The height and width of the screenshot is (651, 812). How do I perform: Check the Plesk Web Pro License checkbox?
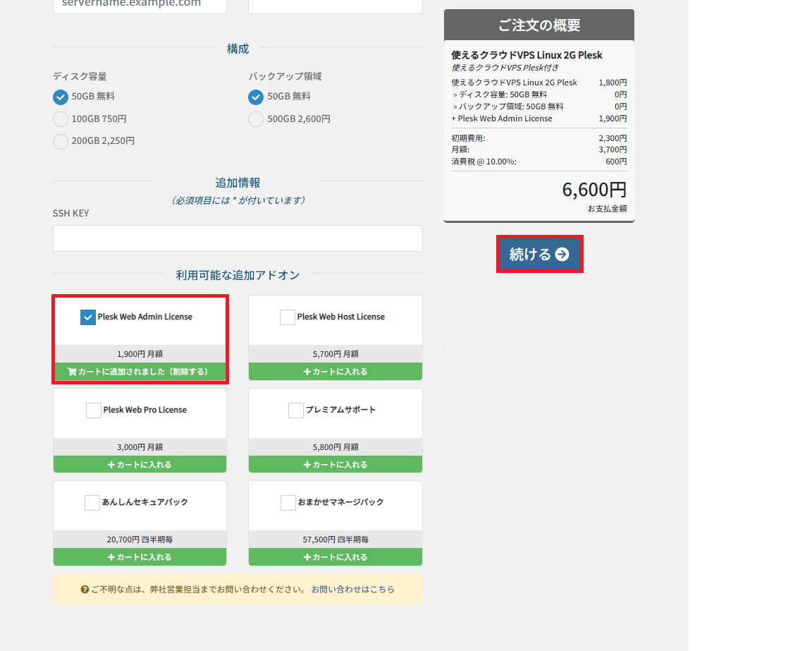[94, 410]
